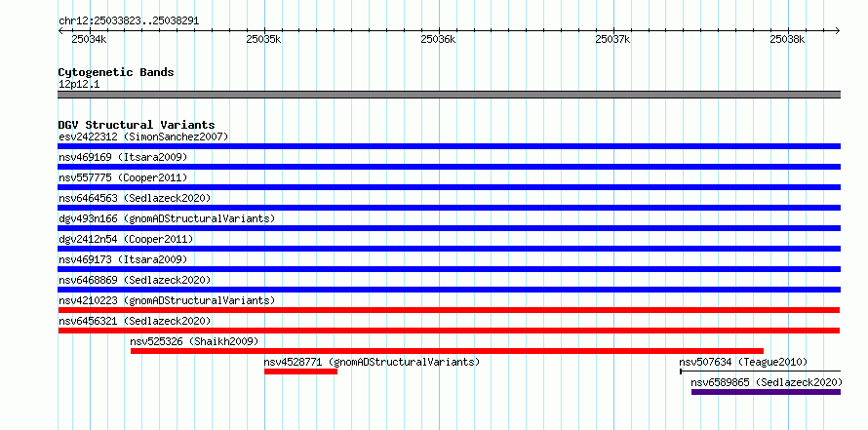868x430 pixels.
Task: Open dgv493n166 (gnomADStructuralVariants) label
Action: 167,218
